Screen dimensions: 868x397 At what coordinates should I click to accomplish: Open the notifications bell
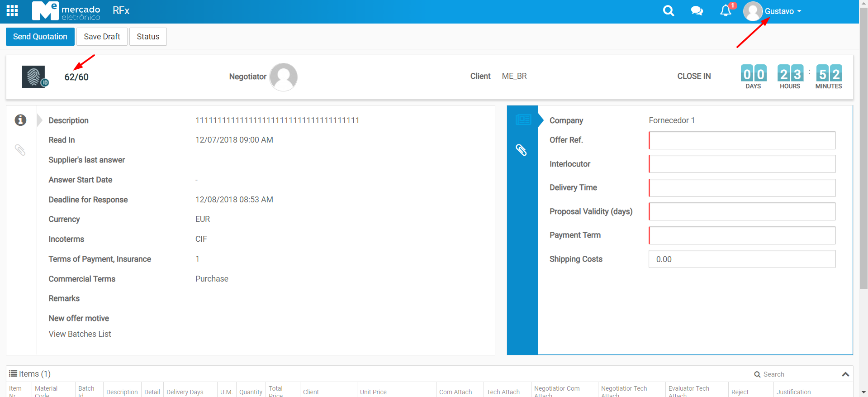(x=725, y=11)
